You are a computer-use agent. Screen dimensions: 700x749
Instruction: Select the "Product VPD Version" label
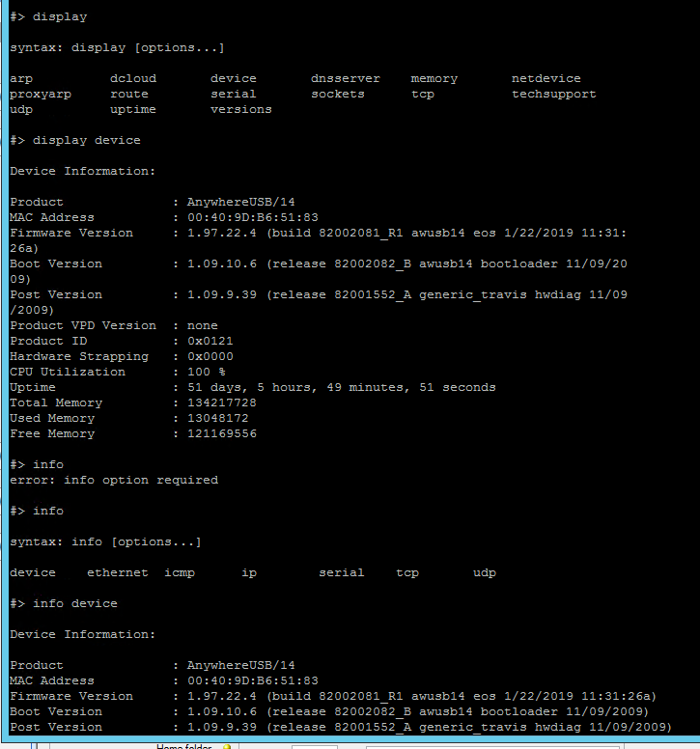83,326
